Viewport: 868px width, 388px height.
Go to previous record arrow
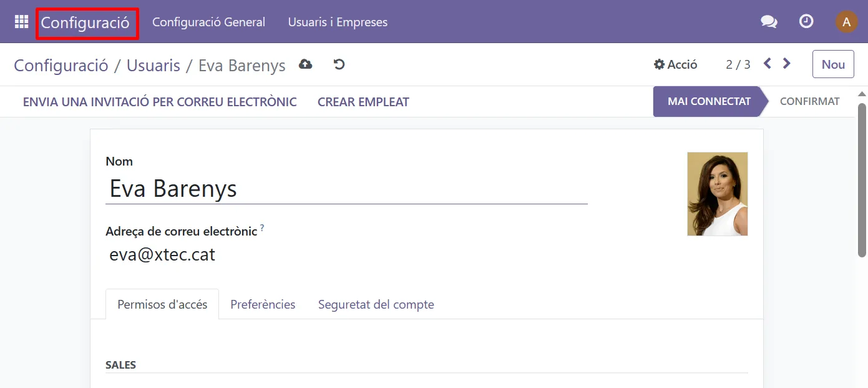pos(768,64)
